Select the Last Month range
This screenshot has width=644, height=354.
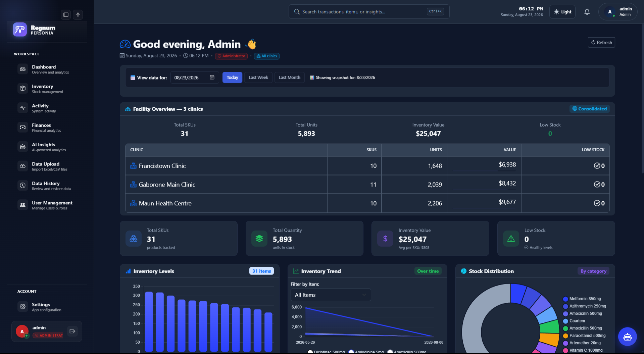click(289, 78)
